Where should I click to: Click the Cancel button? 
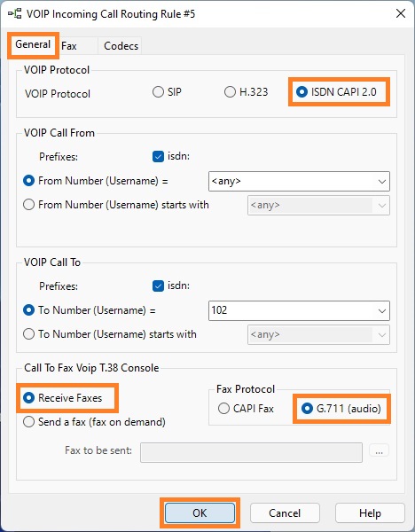(285, 513)
